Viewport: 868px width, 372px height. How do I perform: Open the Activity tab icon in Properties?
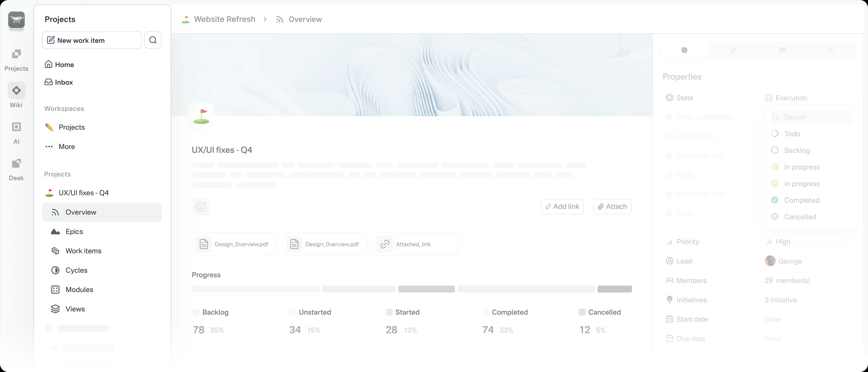click(831, 50)
